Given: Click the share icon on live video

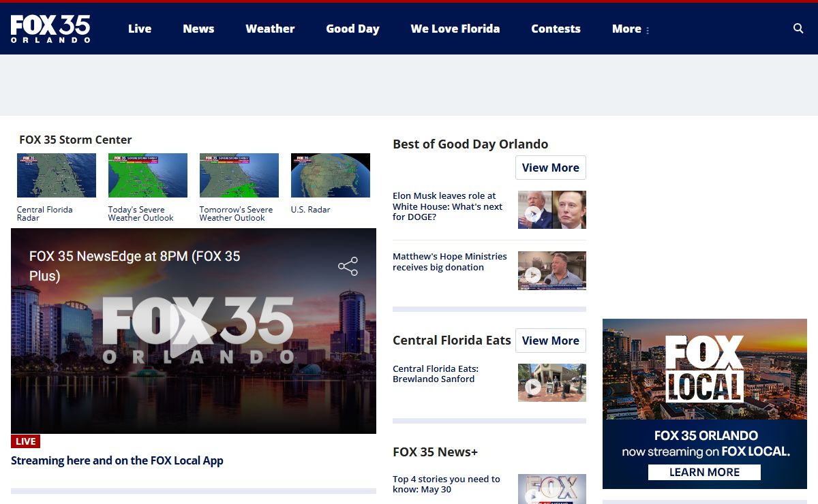Looking at the screenshot, I should click(x=348, y=266).
